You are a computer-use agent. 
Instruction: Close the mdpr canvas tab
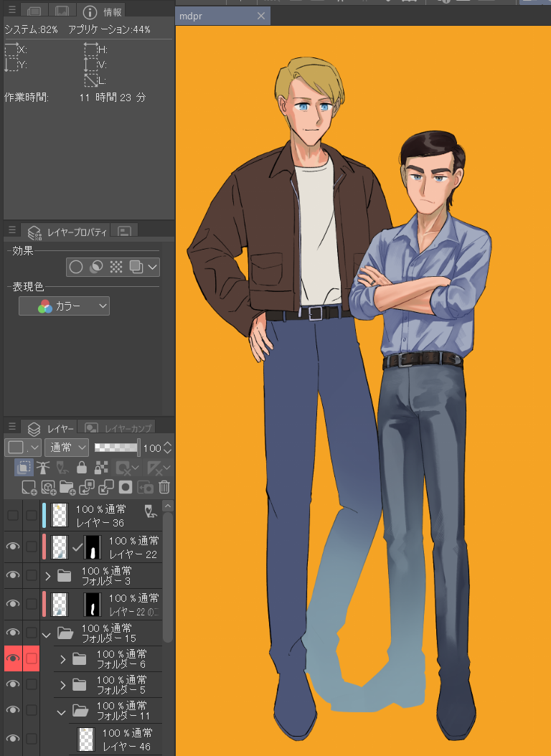261,16
